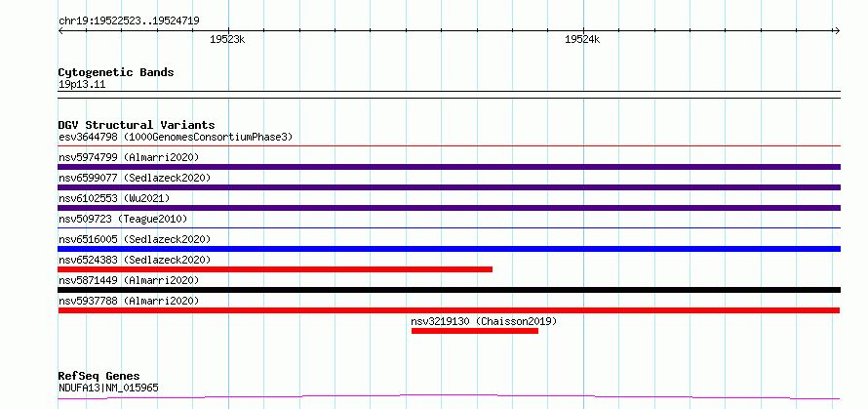Select the thin red esv3644798 variant line

(450, 146)
